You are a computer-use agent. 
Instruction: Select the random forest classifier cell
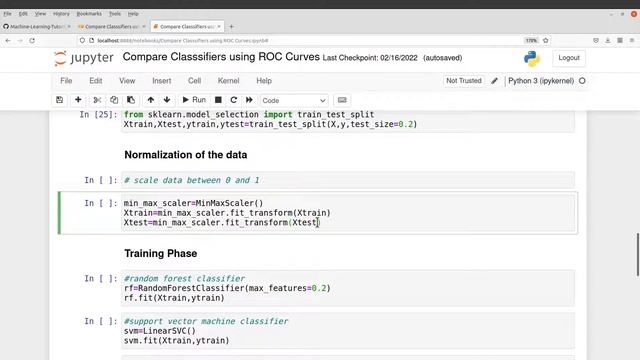[348, 288]
